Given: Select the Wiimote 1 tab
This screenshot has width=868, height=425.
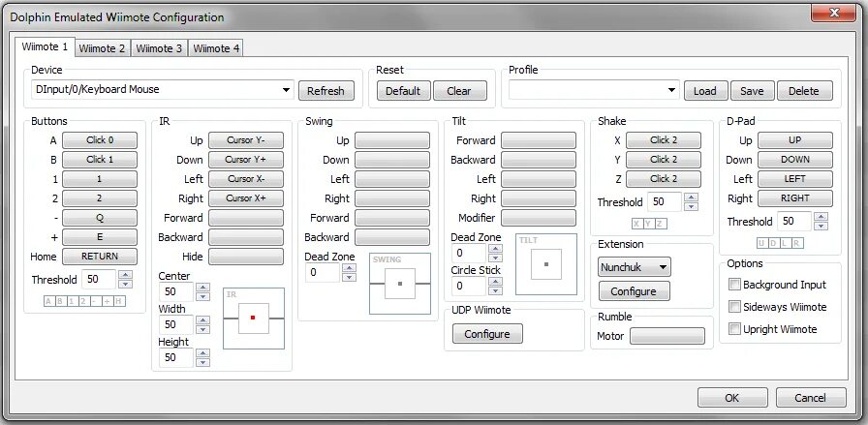Looking at the screenshot, I should point(45,47).
